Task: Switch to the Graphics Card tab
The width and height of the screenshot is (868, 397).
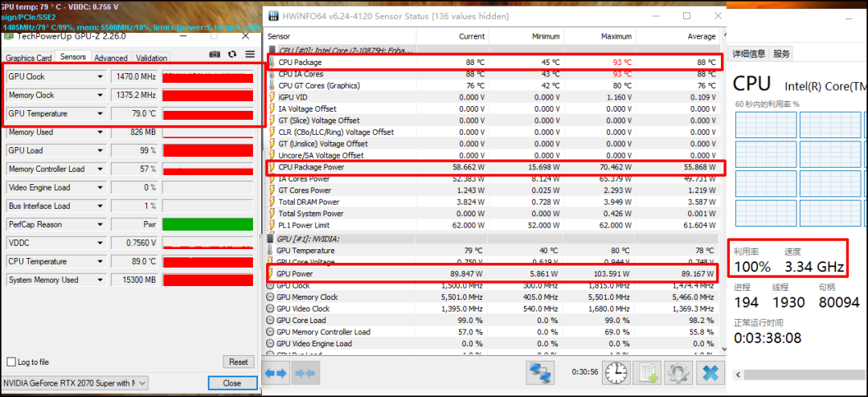Action: tap(29, 58)
